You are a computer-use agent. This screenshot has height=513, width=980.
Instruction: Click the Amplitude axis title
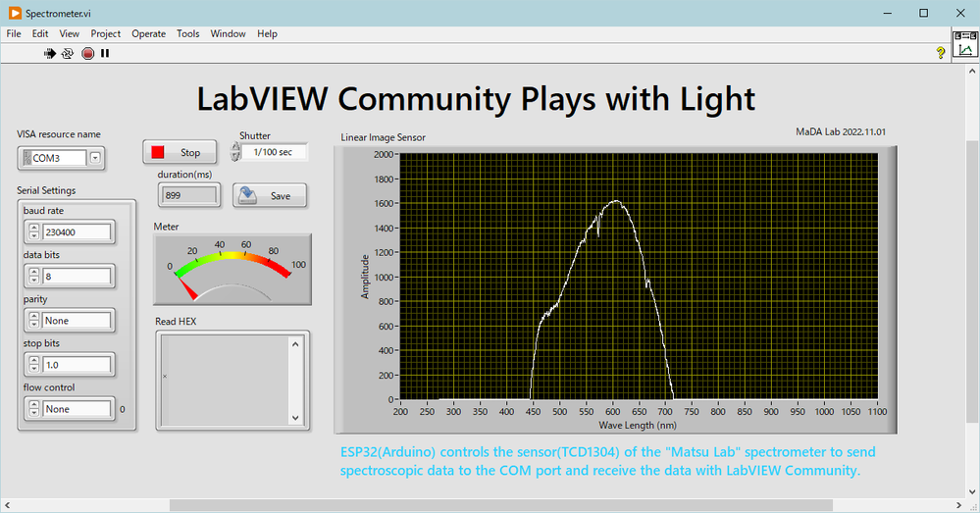tap(365, 277)
